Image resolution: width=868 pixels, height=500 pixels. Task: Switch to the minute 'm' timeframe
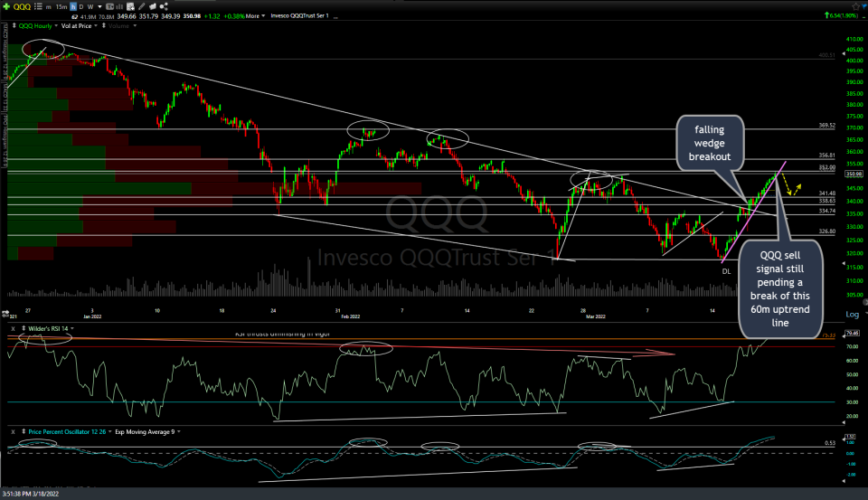(x=49, y=7)
